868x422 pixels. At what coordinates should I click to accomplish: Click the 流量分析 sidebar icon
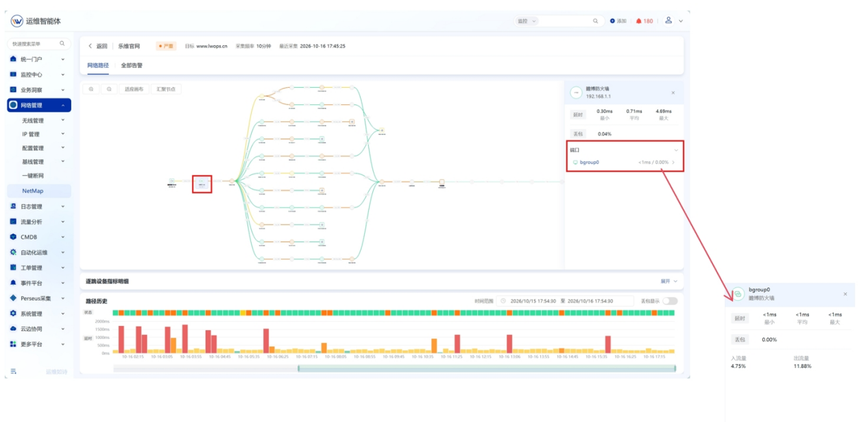pos(13,222)
